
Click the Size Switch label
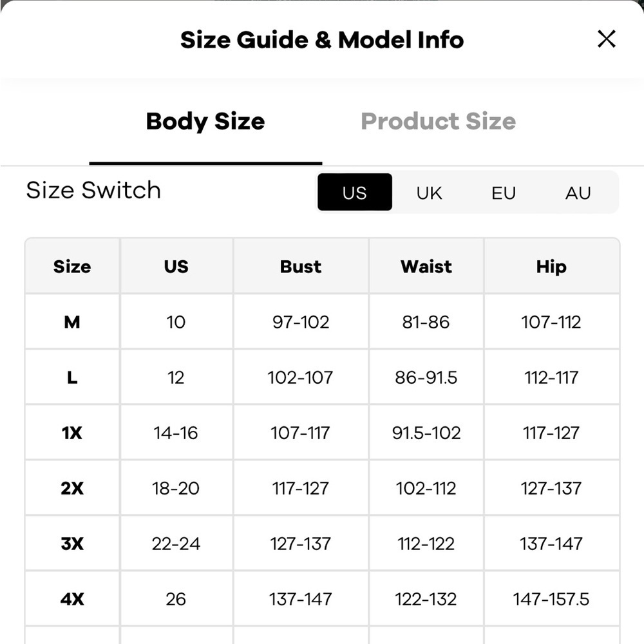[93, 191]
